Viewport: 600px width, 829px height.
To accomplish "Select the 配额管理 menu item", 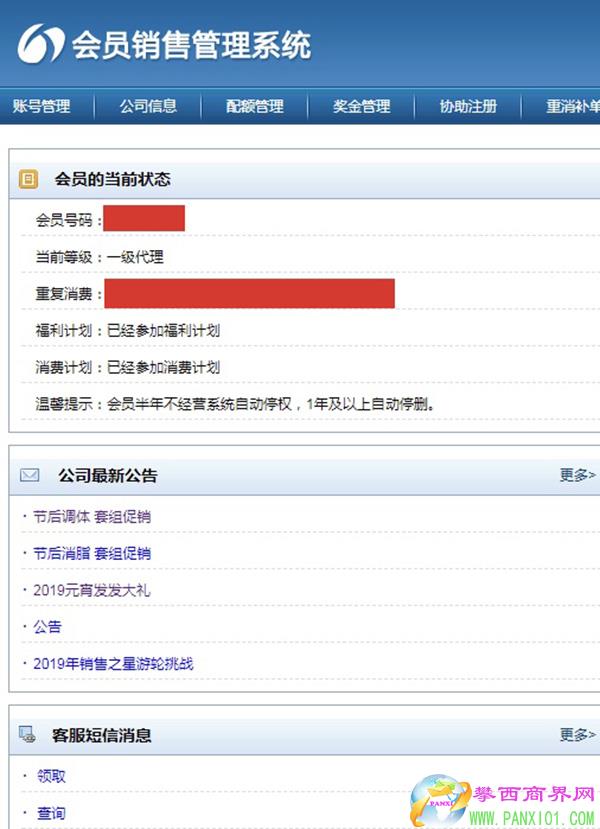I will (x=255, y=107).
